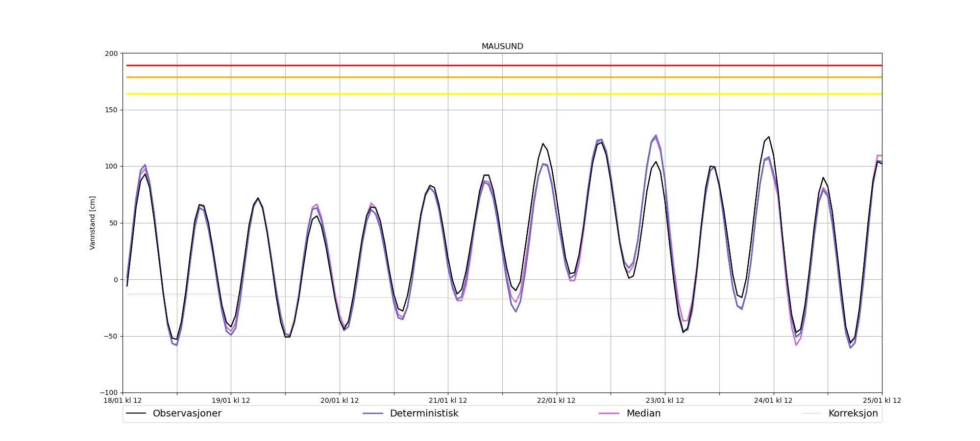Click the 25/01 kl 12 x-axis label
The height and width of the screenshot is (441, 980).
point(882,401)
